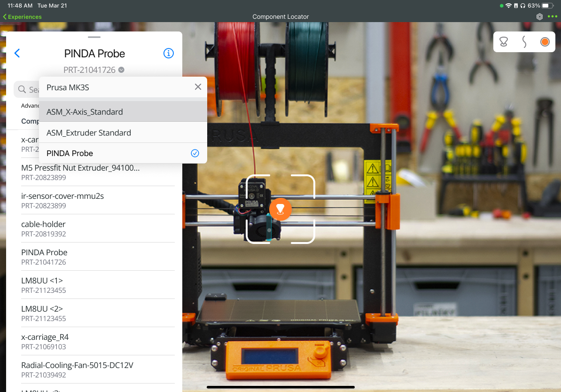
Task: Open cable-holder component row
Action: tap(98, 229)
